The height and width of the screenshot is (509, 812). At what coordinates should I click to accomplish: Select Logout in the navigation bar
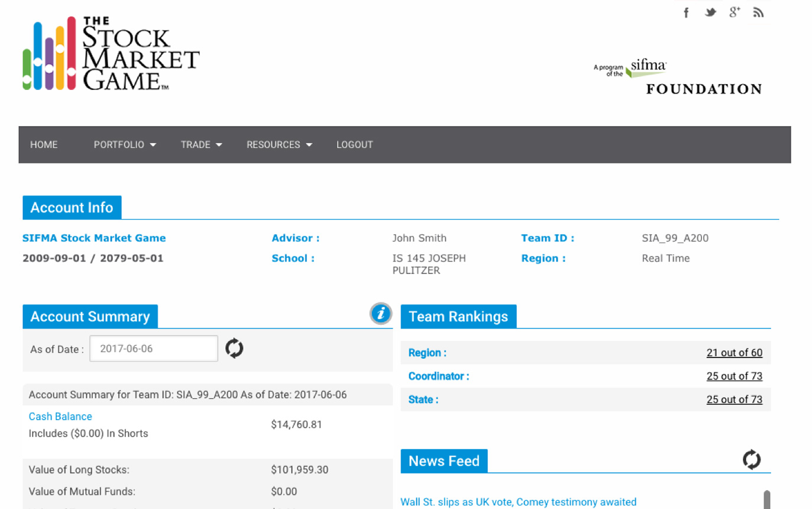click(x=354, y=144)
